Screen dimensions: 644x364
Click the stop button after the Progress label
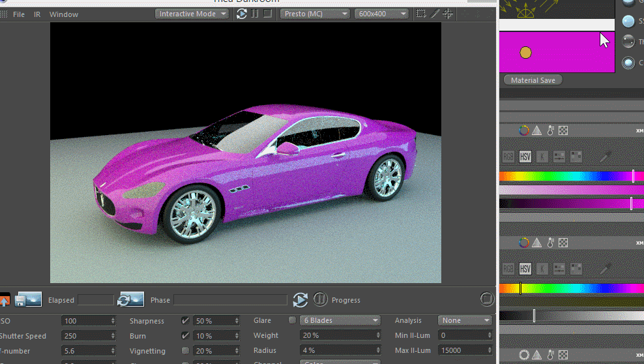pyautogui.click(x=487, y=299)
